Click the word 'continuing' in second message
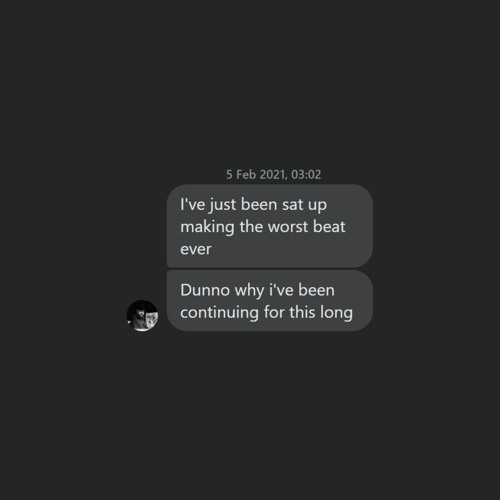This screenshot has height=500, width=500. point(219,313)
